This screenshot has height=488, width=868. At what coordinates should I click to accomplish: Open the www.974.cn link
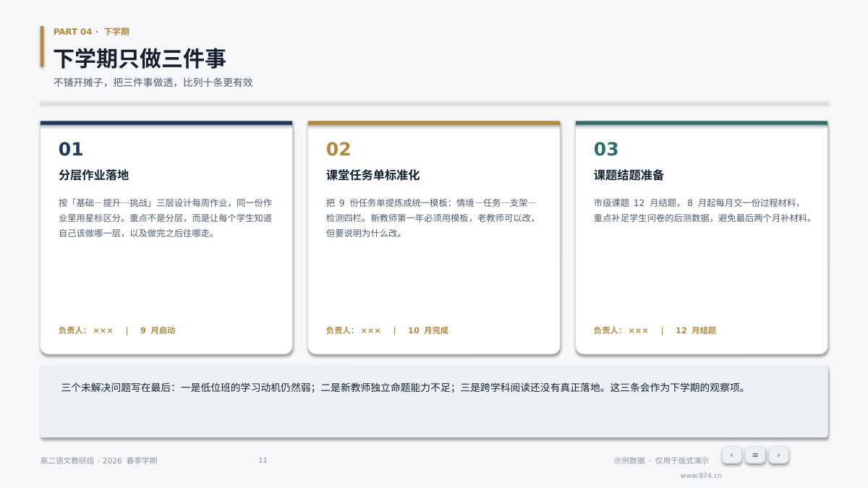(701, 476)
